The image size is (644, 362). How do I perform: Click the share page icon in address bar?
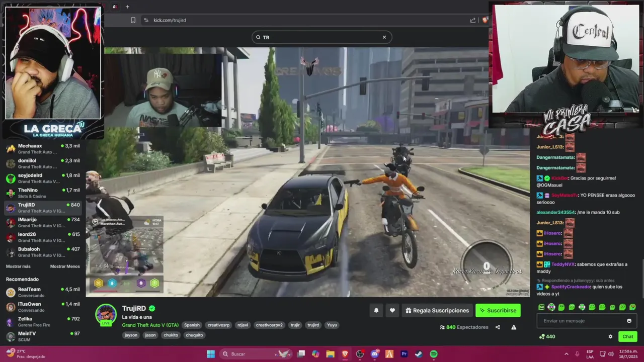coord(472,20)
